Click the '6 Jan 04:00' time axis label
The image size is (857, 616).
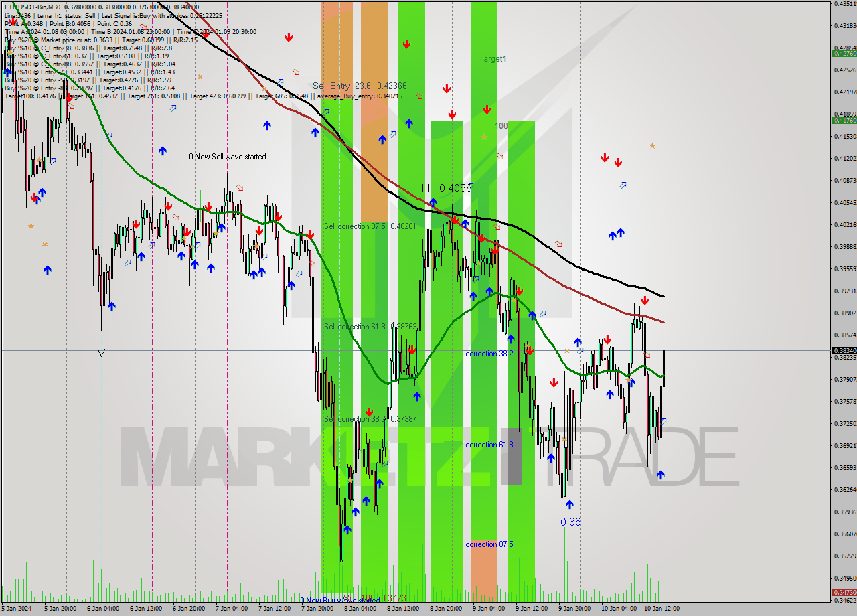(103, 609)
